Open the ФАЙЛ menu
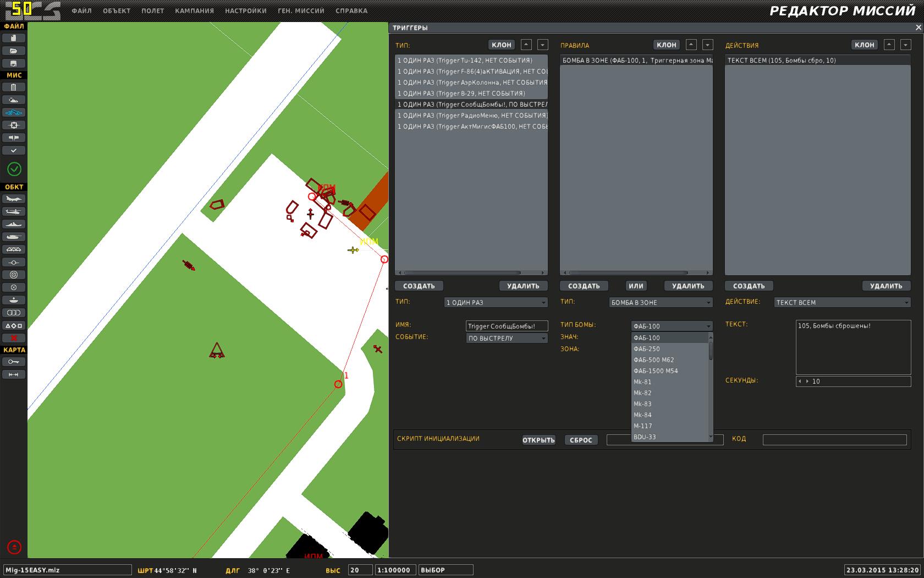The height and width of the screenshot is (578, 924). 81,10
